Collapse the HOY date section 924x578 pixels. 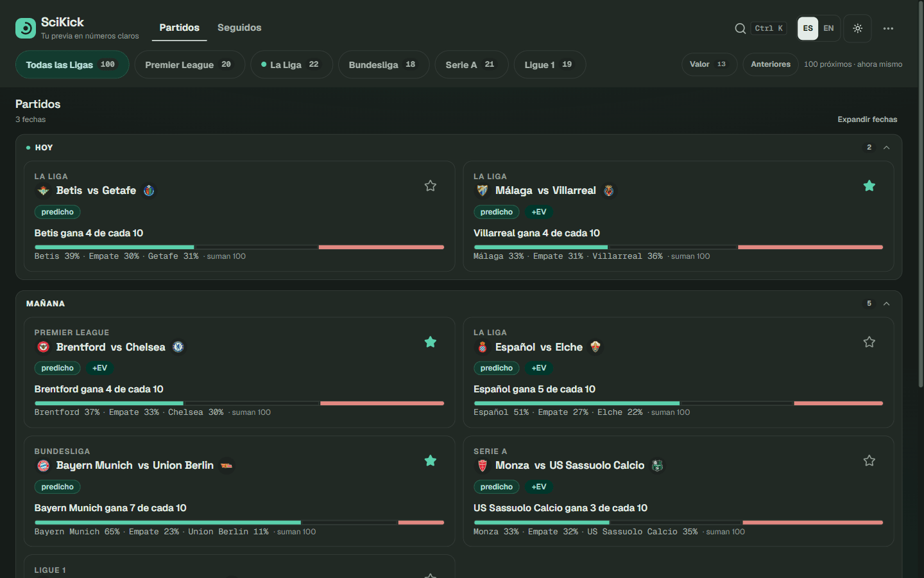click(886, 148)
